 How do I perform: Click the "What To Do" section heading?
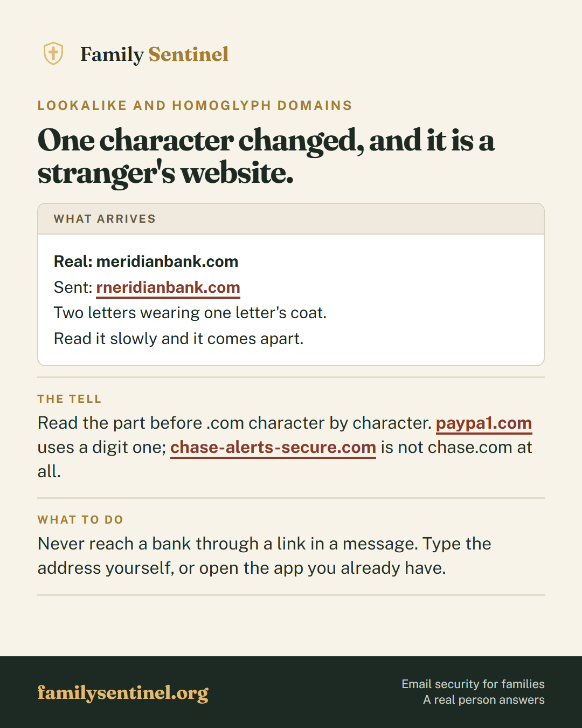coord(80,520)
